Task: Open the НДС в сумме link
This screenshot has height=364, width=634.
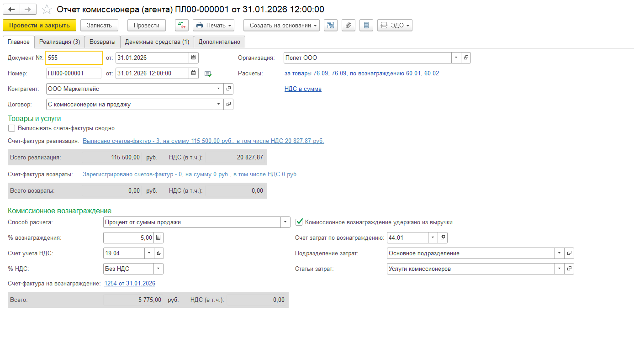Action: pos(303,89)
